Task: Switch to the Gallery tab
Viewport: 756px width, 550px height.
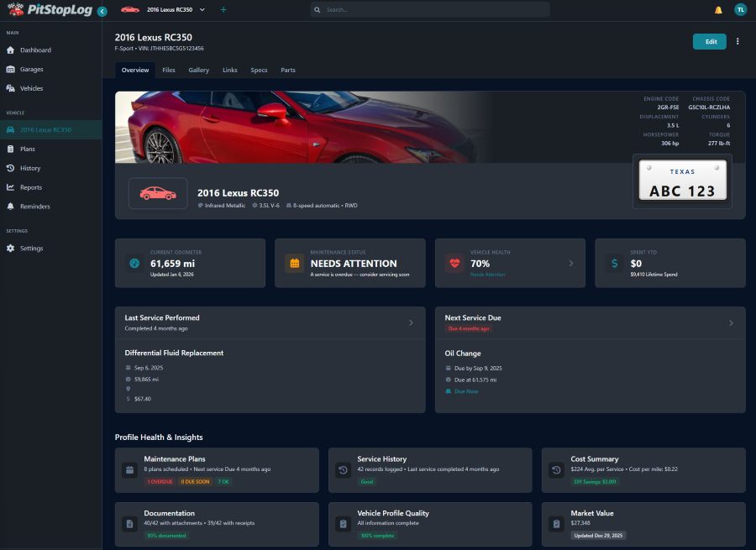Action: tap(198, 70)
